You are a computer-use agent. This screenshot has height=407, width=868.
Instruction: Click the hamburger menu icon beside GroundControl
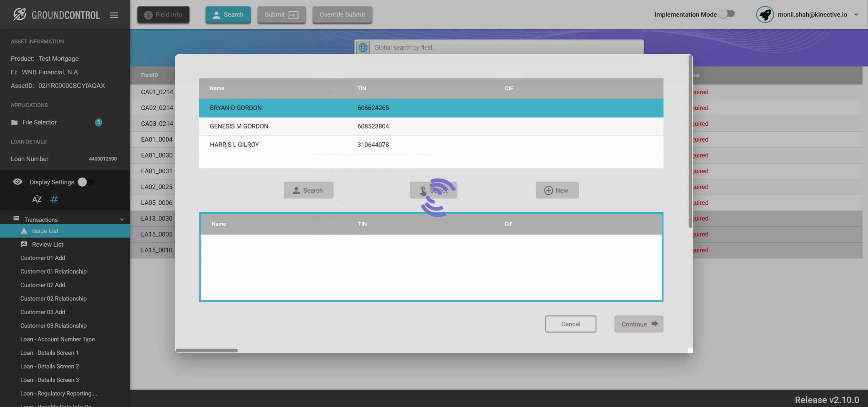point(114,15)
